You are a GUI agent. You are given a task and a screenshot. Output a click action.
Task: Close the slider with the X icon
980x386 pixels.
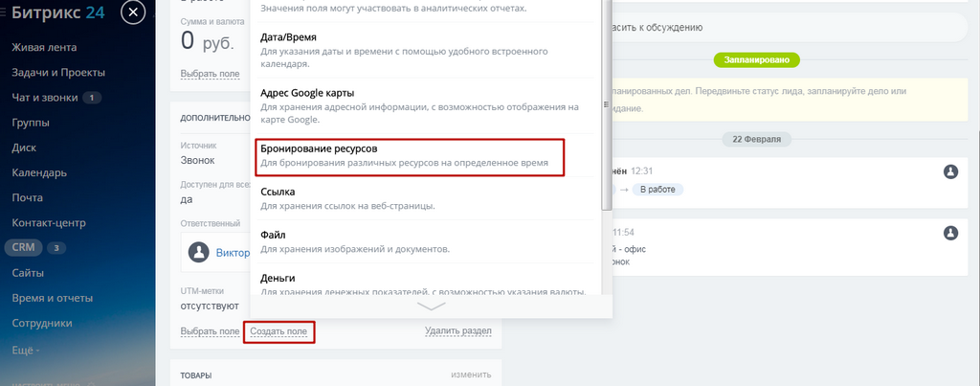[132, 11]
